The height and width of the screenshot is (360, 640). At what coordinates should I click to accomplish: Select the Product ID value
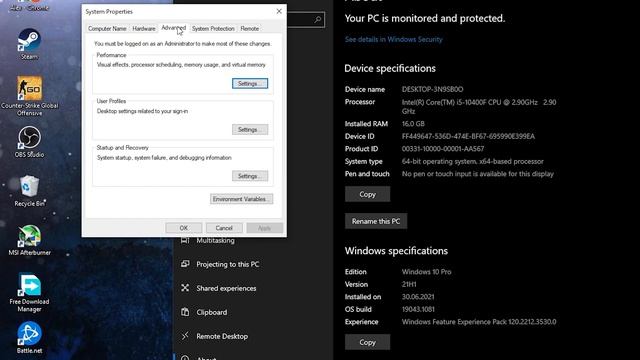pyautogui.click(x=443, y=149)
